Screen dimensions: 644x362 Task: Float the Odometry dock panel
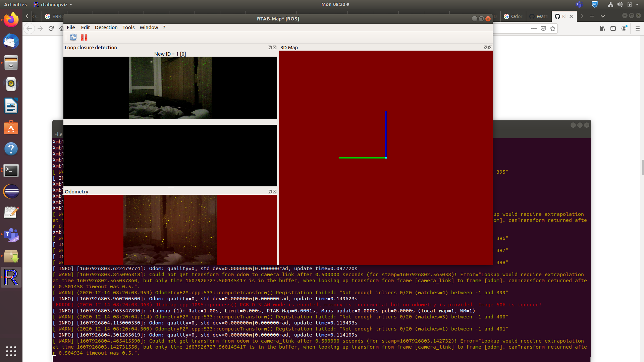click(x=270, y=192)
